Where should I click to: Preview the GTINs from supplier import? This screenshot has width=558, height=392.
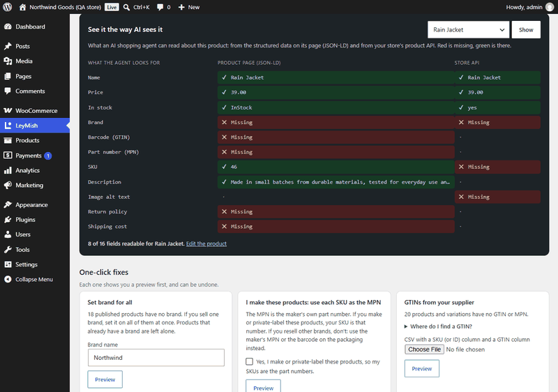tap(422, 368)
